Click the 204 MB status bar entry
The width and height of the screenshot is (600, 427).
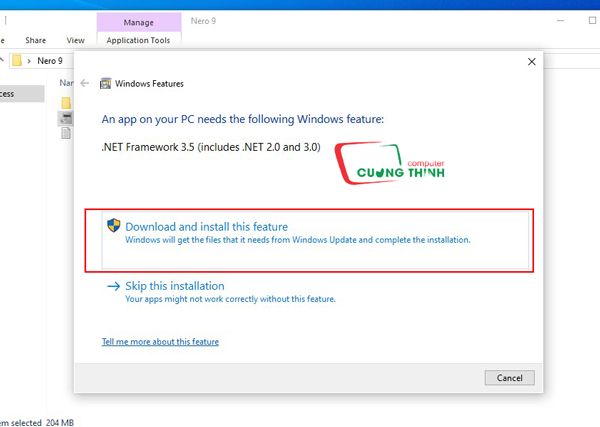60,423
